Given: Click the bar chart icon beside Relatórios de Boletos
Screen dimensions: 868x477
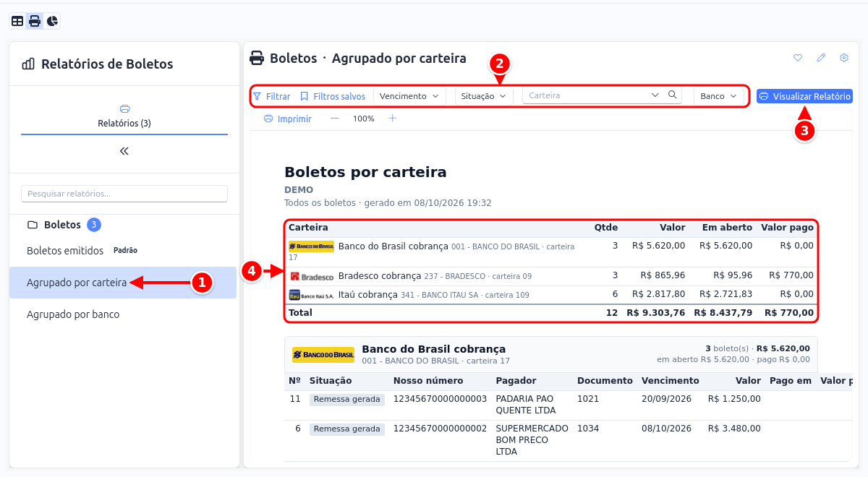Looking at the screenshot, I should 28,64.
